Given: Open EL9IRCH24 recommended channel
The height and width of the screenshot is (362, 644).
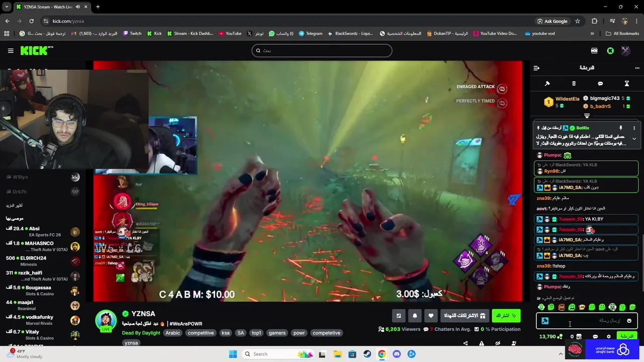Looking at the screenshot, I should click(x=43, y=261).
